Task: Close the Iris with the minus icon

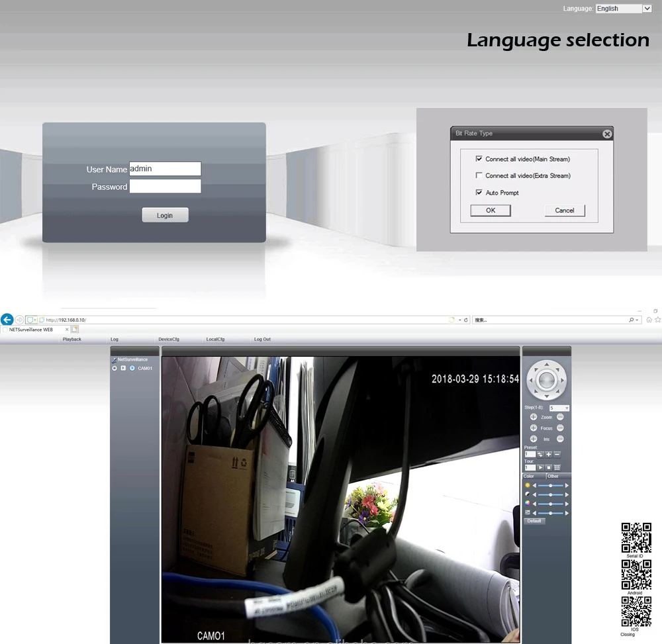Action: coord(560,439)
